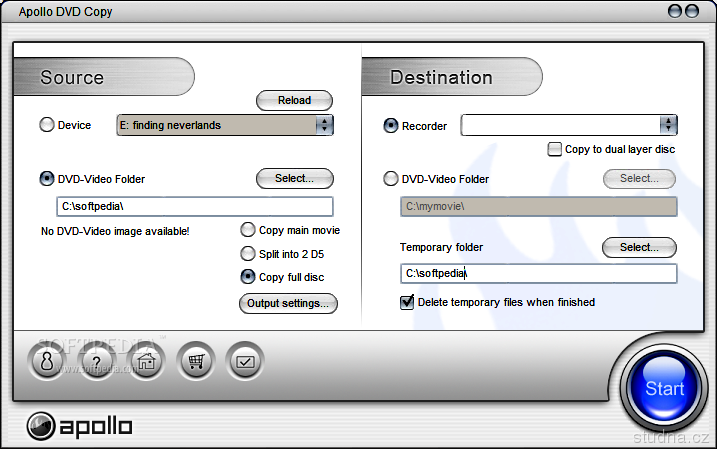Screen dimensions: 717x449
Task: Open the source device dropdown E: finding neverlands
Action: point(225,125)
